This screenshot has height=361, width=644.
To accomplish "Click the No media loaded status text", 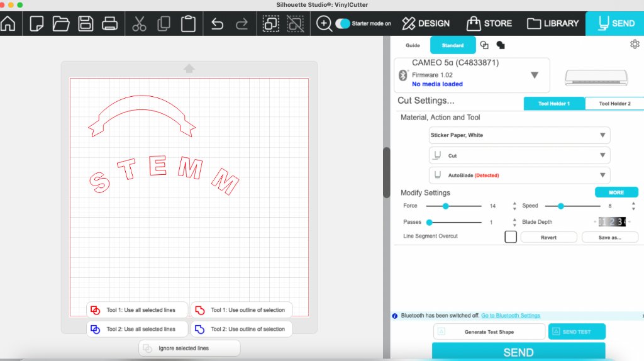I will click(437, 84).
